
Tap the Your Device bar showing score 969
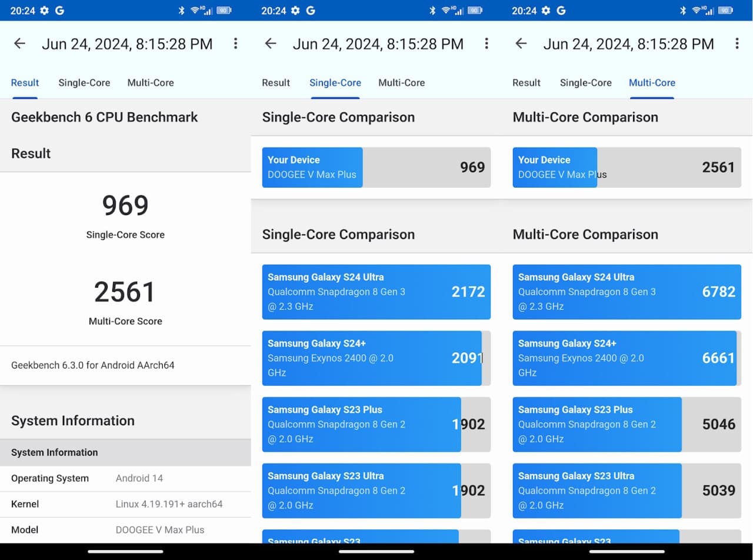click(376, 167)
